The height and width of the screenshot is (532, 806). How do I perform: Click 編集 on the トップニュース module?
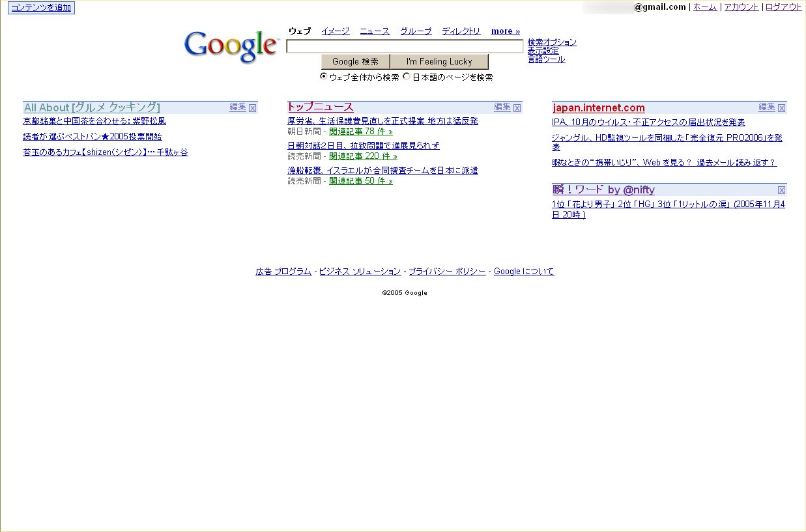coord(502,107)
